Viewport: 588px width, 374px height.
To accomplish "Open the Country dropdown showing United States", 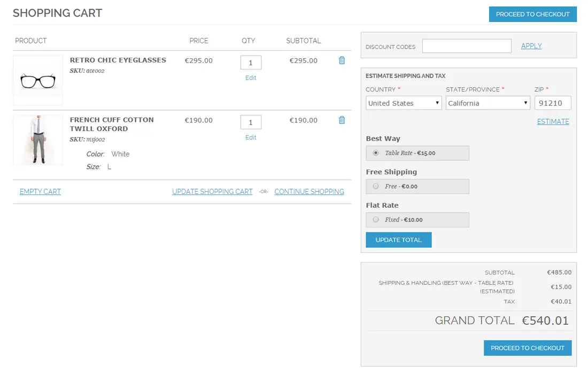I will pyautogui.click(x=404, y=103).
